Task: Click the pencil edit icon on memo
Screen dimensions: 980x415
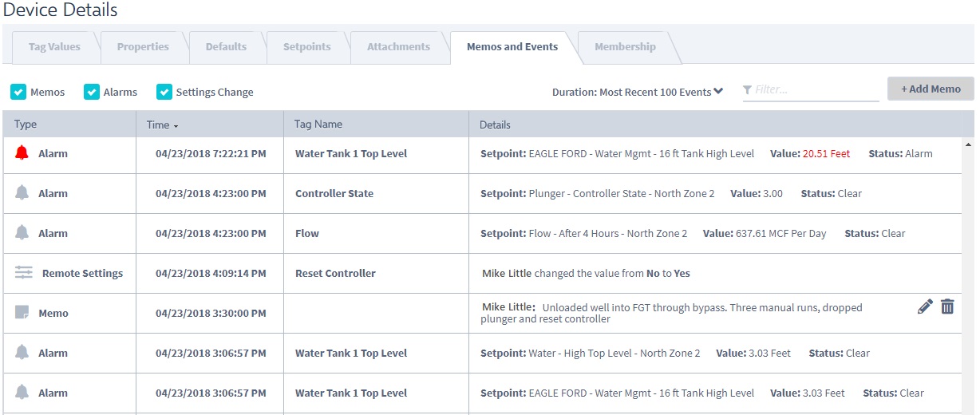Action: click(x=925, y=306)
